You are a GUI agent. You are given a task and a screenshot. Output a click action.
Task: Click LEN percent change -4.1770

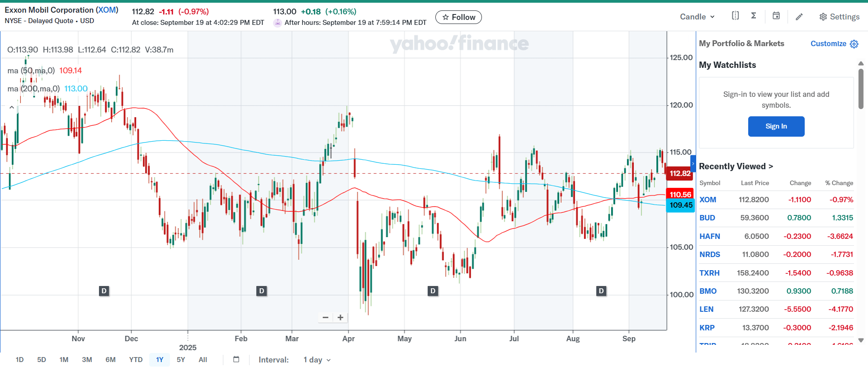841,309
